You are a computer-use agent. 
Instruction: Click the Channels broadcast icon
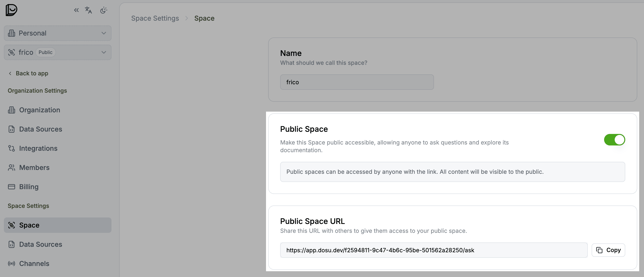(x=12, y=263)
